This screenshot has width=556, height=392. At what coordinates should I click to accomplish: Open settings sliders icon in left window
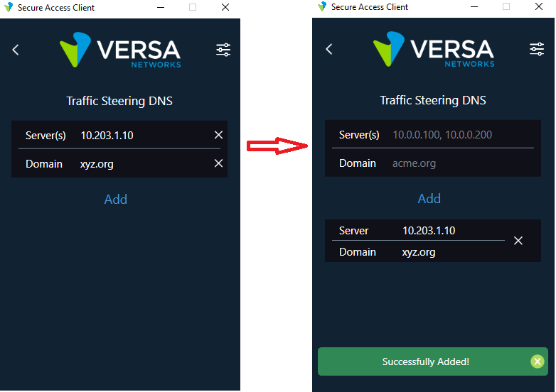point(223,50)
